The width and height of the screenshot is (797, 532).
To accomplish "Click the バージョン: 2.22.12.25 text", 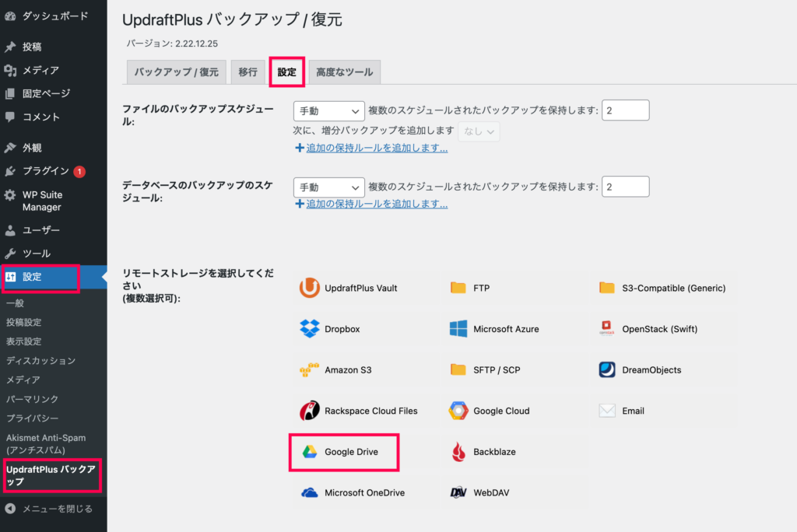I will click(172, 44).
